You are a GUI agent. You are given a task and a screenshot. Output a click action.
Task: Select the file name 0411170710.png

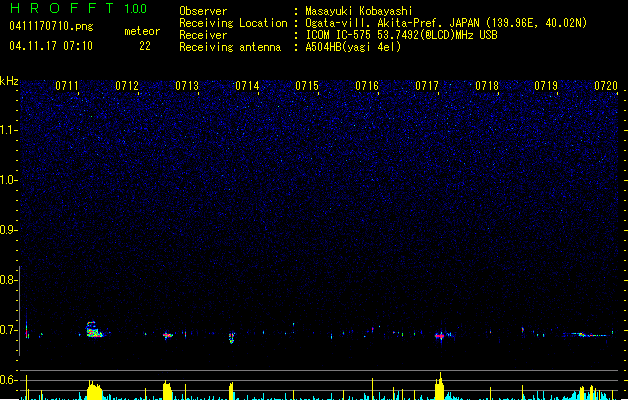[51, 26]
